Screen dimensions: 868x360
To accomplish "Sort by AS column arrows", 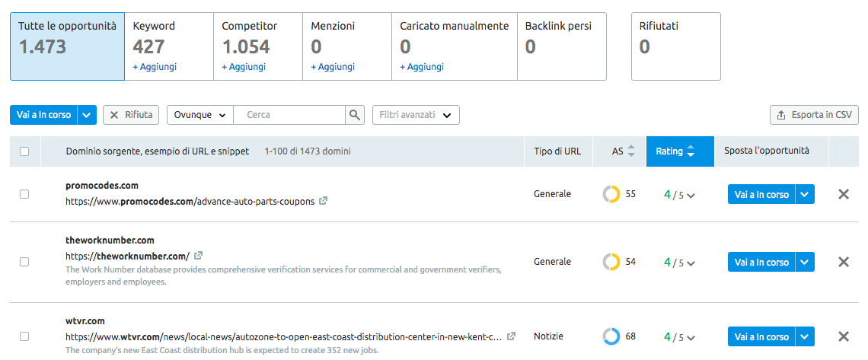I will click(x=630, y=151).
